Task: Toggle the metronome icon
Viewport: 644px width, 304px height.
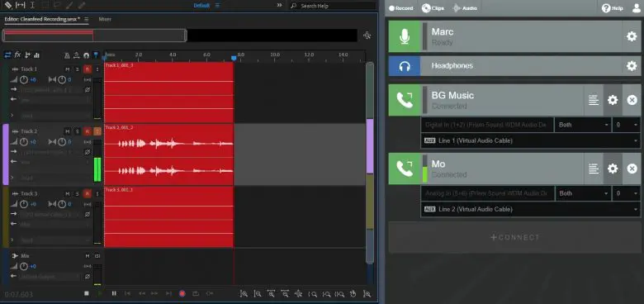Action: pos(67,55)
